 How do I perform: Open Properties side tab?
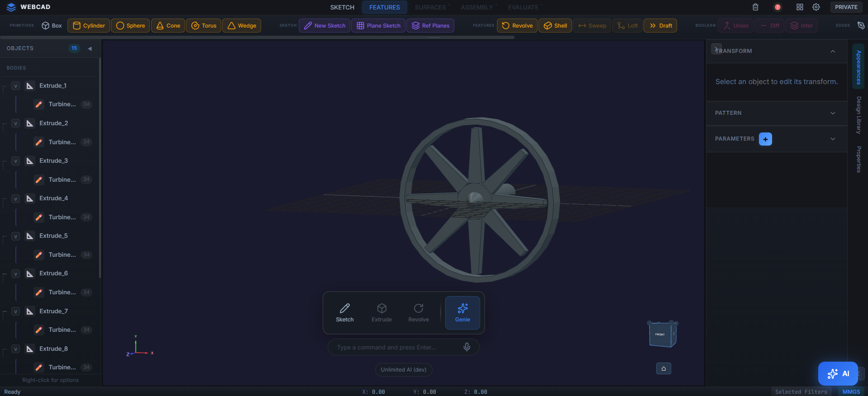[858, 159]
